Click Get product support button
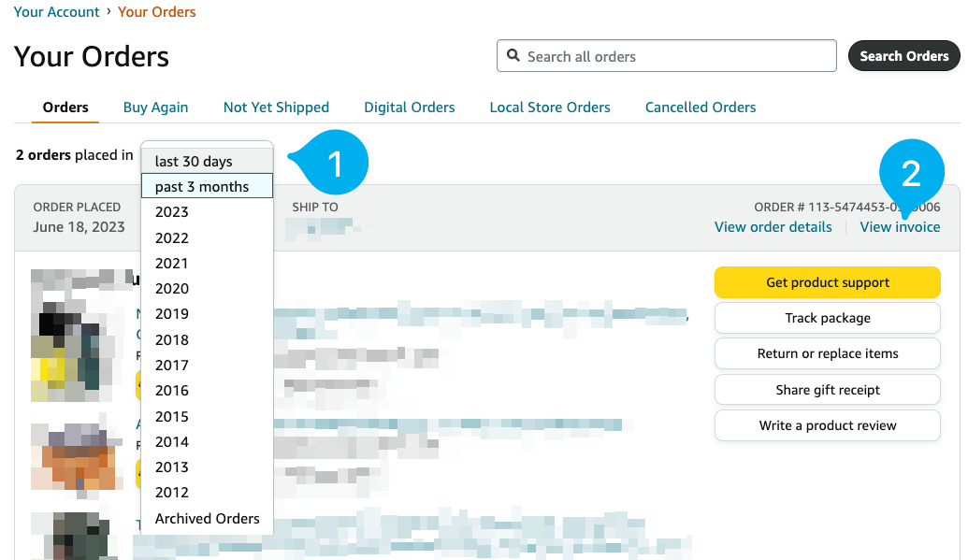The image size is (968, 560). tap(828, 282)
